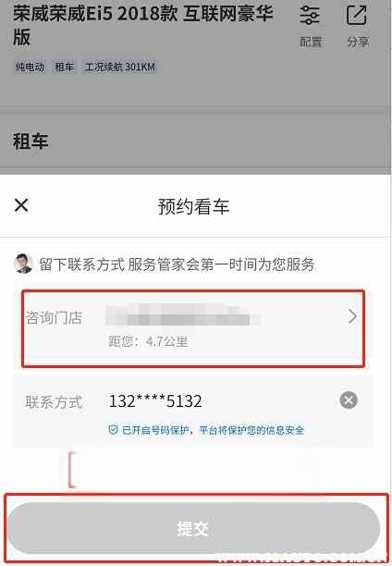392x566 pixels.
Task: Open the blurred store name selector
Action: pyautogui.click(x=183, y=315)
